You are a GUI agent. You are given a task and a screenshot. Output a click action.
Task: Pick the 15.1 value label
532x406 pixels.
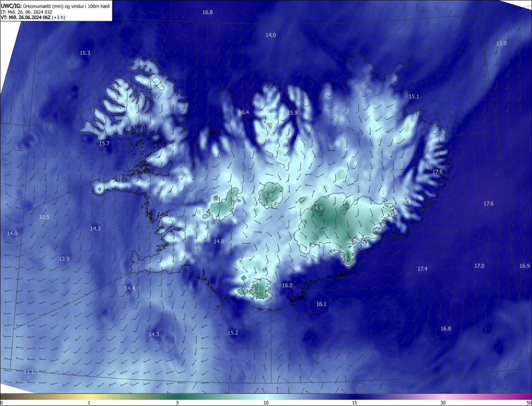tap(414, 97)
